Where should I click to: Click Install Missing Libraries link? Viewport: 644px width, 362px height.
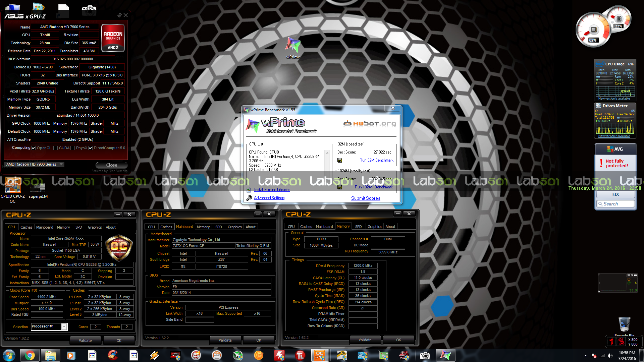pyautogui.click(x=272, y=190)
